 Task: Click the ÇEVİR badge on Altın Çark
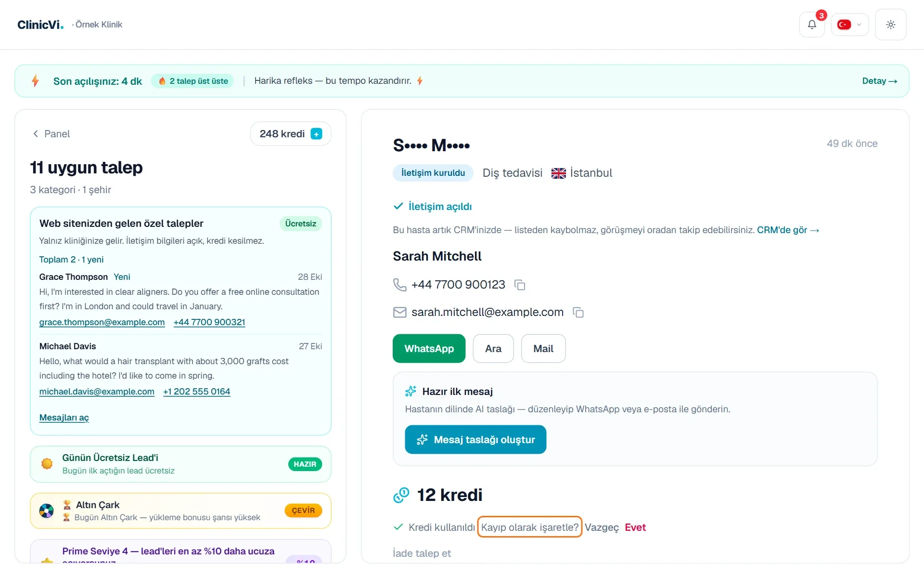coord(303,511)
